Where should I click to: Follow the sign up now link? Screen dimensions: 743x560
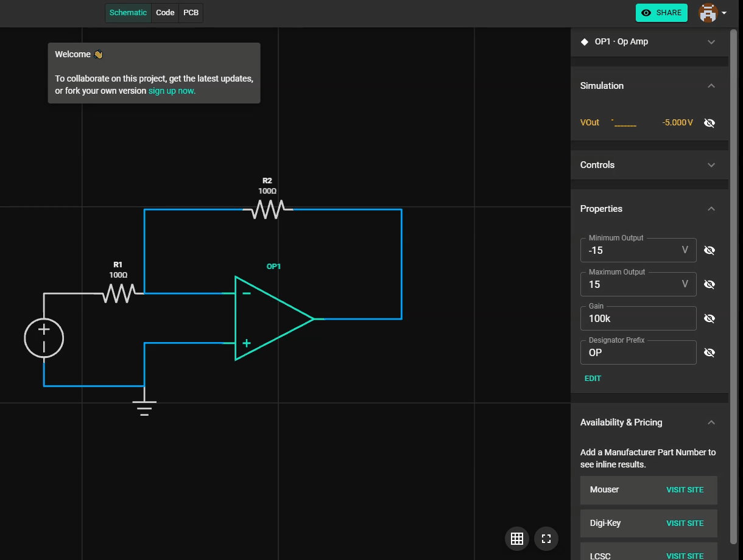click(172, 91)
